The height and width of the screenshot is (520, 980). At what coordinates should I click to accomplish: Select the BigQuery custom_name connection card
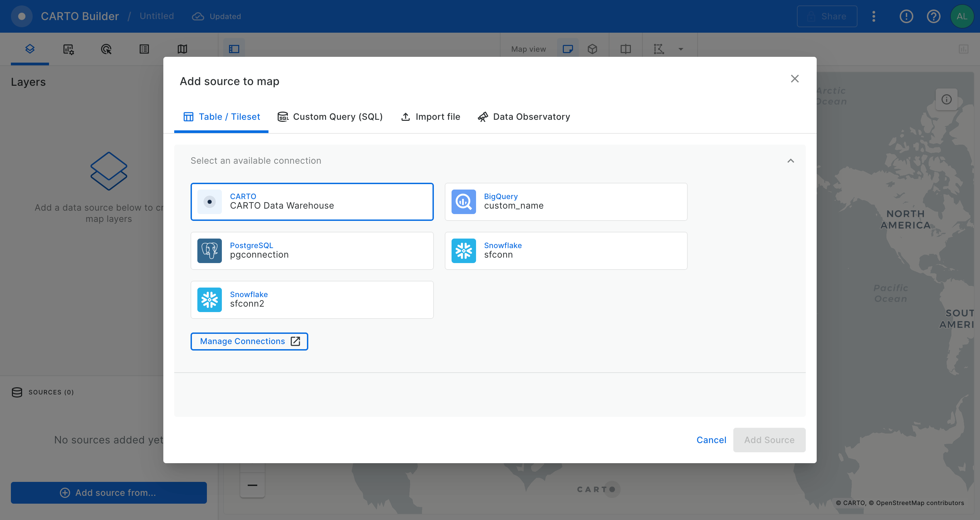(566, 201)
